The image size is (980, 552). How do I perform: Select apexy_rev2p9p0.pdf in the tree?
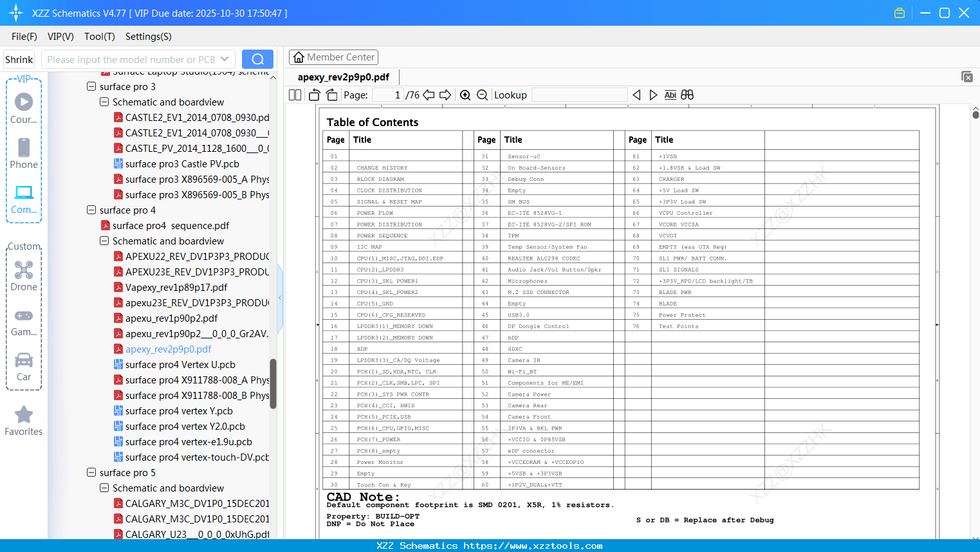pos(168,349)
